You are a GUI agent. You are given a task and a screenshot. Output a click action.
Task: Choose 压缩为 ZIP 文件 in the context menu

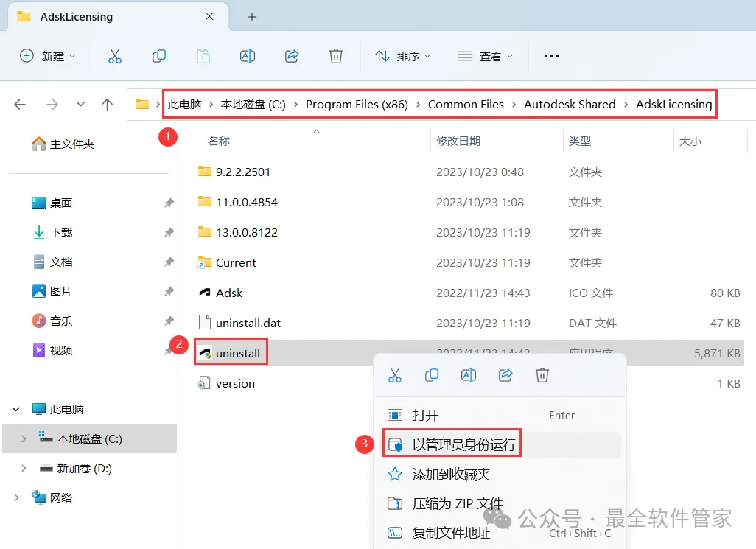500,504
